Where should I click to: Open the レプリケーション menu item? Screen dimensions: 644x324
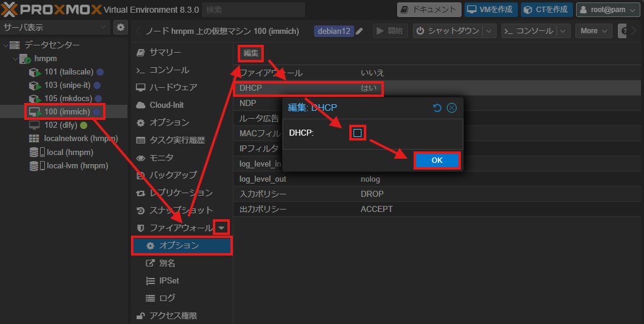coord(182,193)
